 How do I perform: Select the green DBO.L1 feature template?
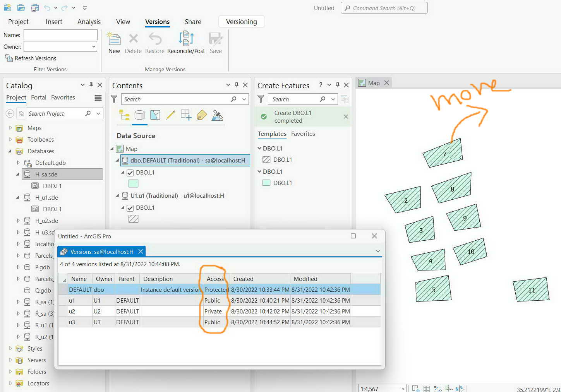277,183
